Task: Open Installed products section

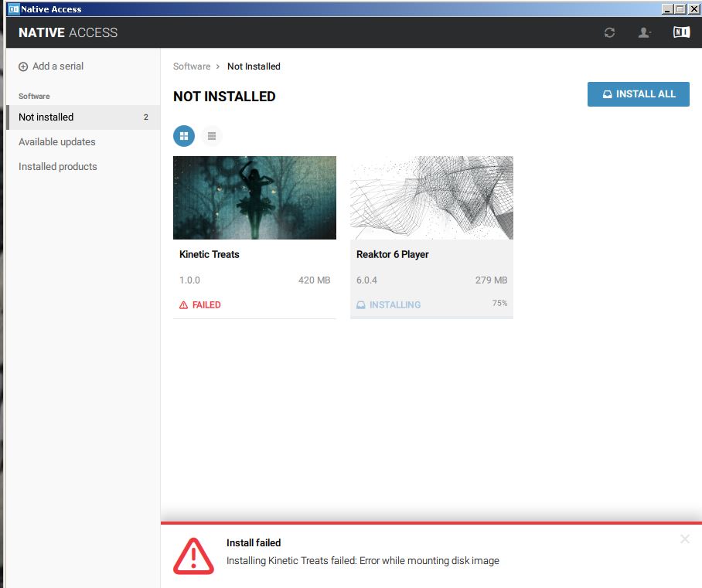Action: point(58,166)
